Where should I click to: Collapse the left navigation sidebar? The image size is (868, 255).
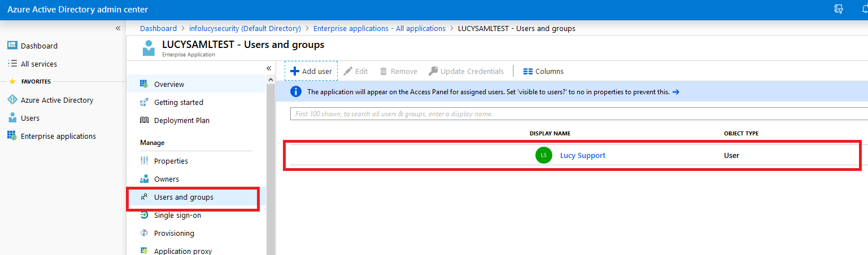point(118,28)
